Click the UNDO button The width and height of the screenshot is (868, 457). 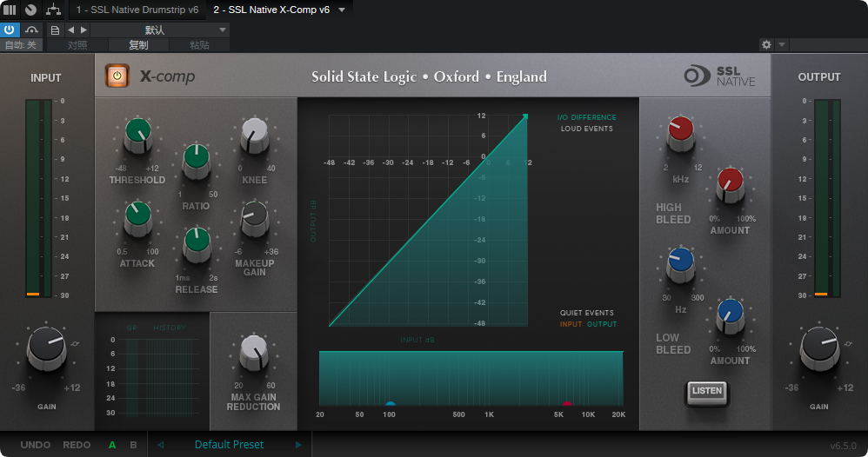click(36, 445)
